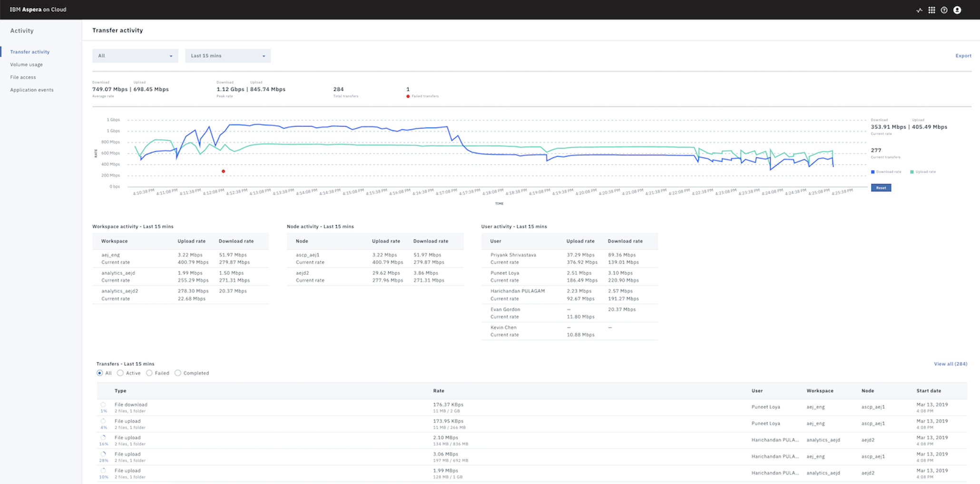Viewport: 980px width, 484px height.
Task: Switch to Volume usage in the sidebar
Action: 26,64
